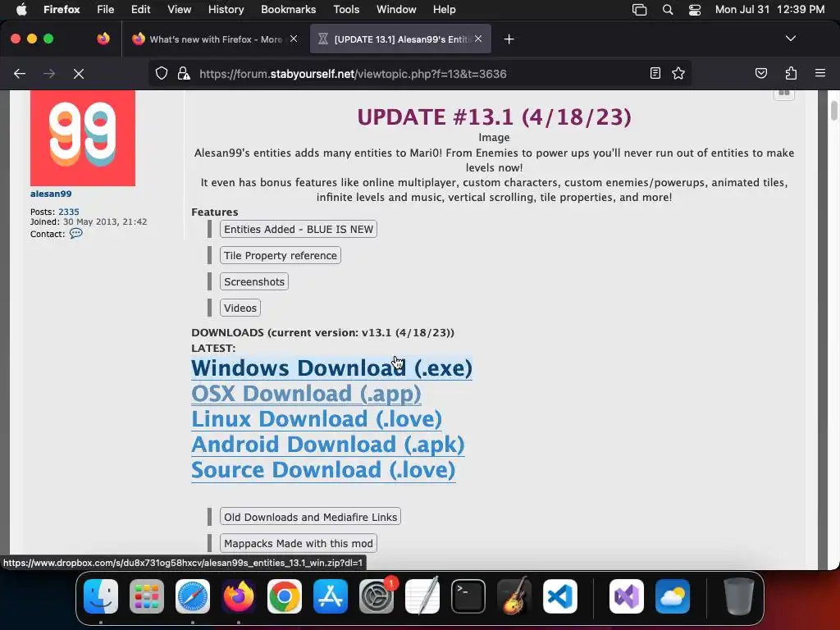Open the extensions puzzle icon
This screenshot has width=840, height=630.
pos(791,73)
